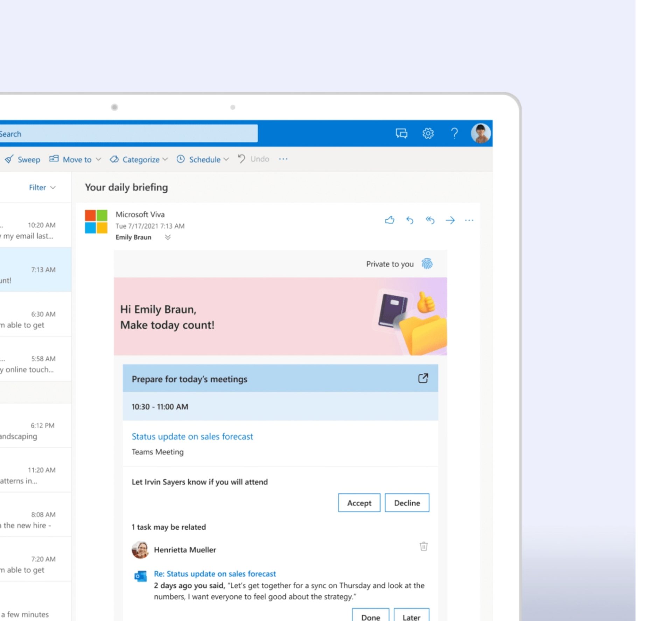
Task: Click Henrietta Mueller's avatar
Action: click(x=140, y=550)
